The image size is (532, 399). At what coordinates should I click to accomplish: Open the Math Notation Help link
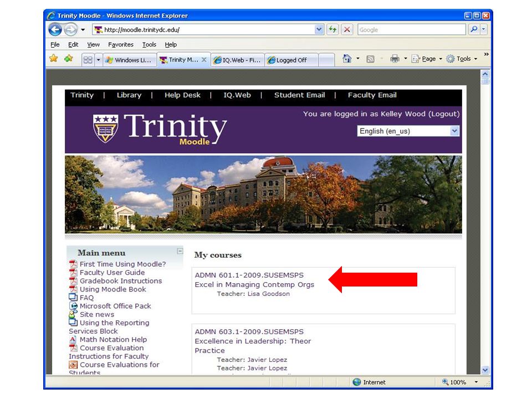coord(113,340)
